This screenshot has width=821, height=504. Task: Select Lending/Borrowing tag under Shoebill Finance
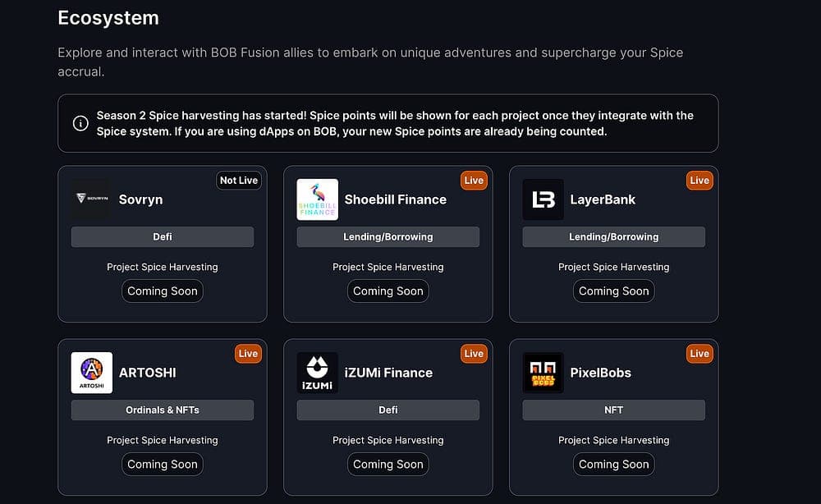point(388,236)
